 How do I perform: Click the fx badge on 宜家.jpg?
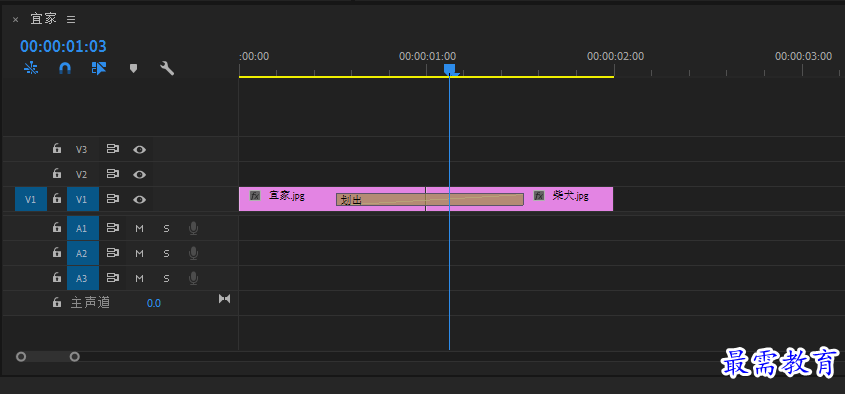tap(255, 196)
